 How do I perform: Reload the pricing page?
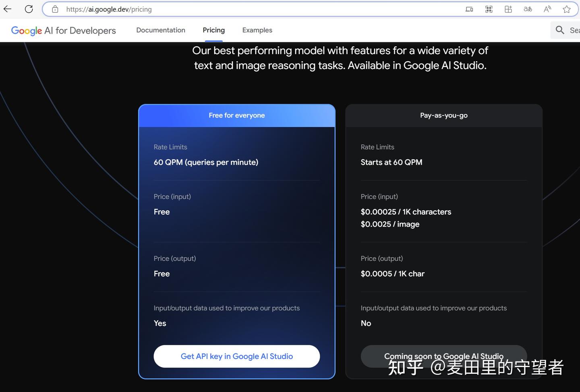[29, 9]
